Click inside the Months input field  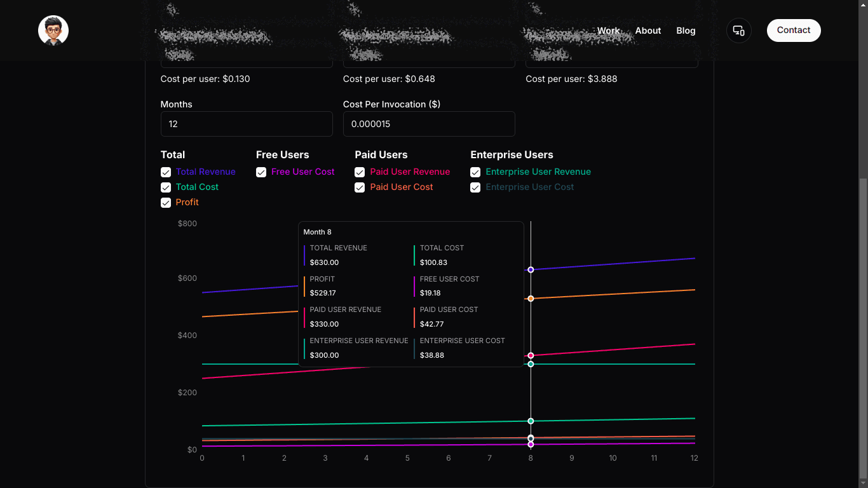click(246, 124)
